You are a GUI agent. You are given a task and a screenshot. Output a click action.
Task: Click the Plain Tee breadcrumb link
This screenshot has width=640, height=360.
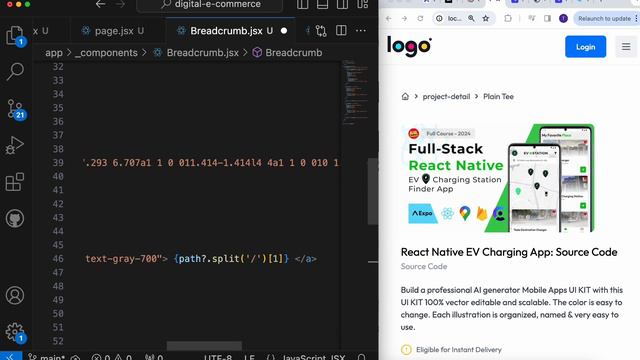(498, 96)
